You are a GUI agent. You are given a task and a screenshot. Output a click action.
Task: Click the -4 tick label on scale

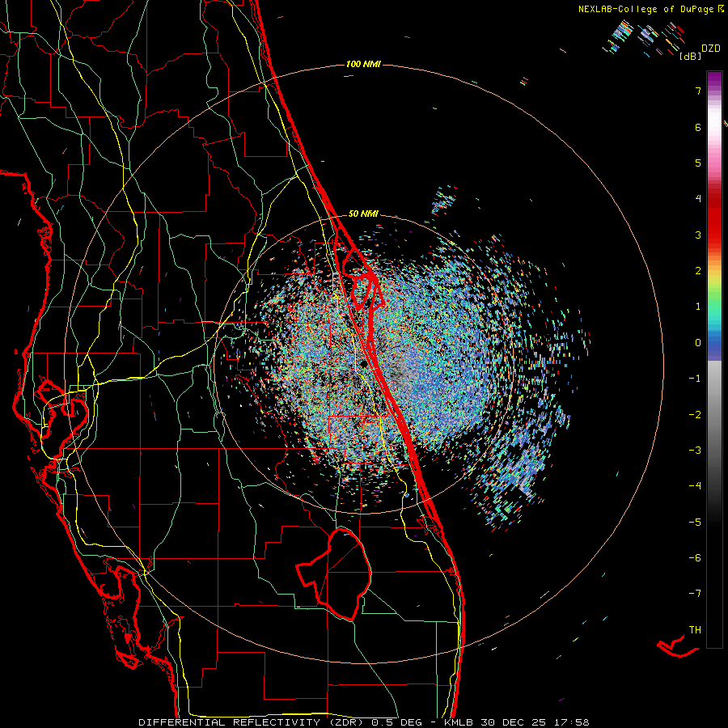pyautogui.click(x=695, y=486)
